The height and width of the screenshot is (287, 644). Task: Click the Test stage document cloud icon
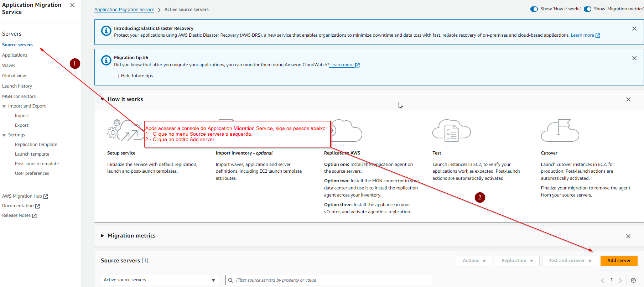[x=451, y=131]
